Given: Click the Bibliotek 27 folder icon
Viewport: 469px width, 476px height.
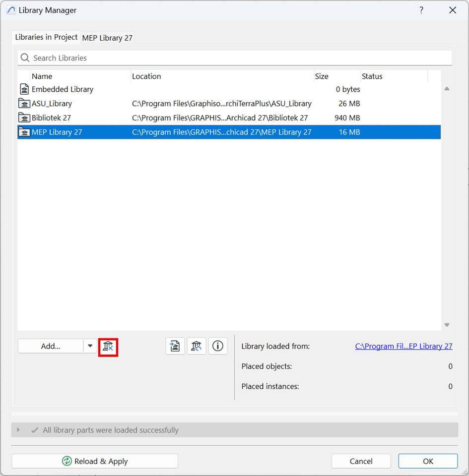Looking at the screenshot, I should [x=24, y=118].
